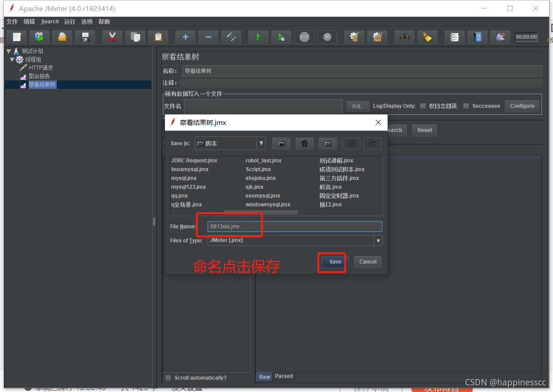
Task: Click the Copy toolbar icon
Action: click(135, 37)
